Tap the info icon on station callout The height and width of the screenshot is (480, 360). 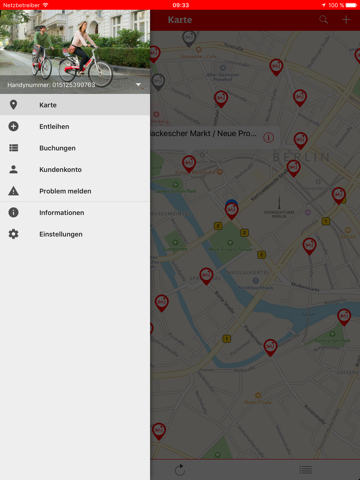(268, 137)
